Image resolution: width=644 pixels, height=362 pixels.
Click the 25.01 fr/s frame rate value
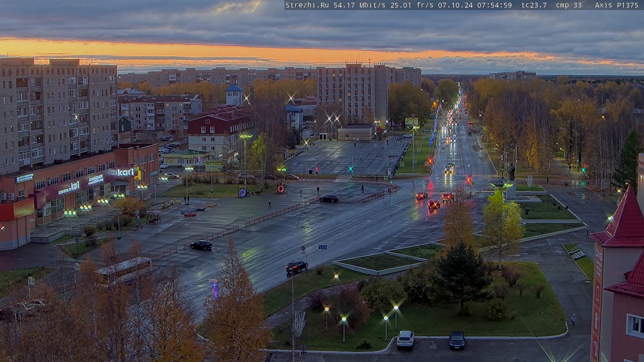[412, 5]
